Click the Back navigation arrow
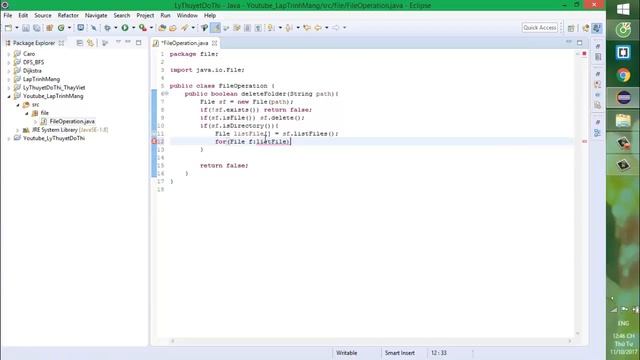The height and width of the screenshot is (360, 640). point(318,28)
